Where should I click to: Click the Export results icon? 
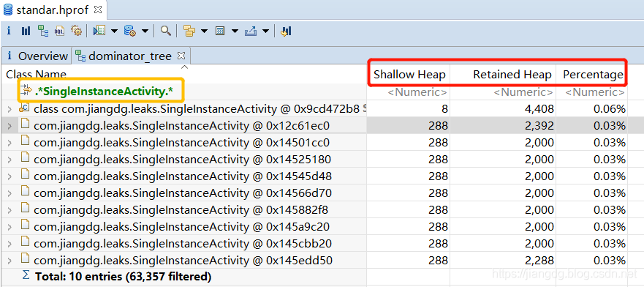(251, 31)
